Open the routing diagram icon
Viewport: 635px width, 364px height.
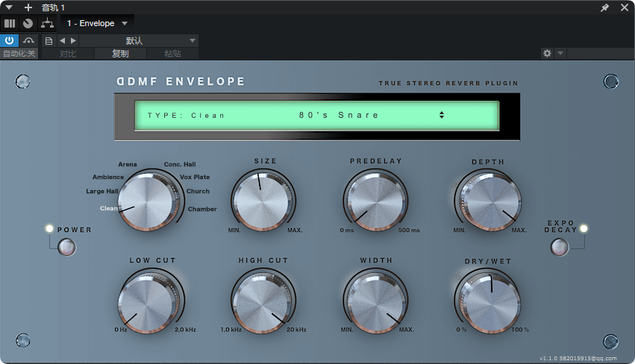coord(47,23)
